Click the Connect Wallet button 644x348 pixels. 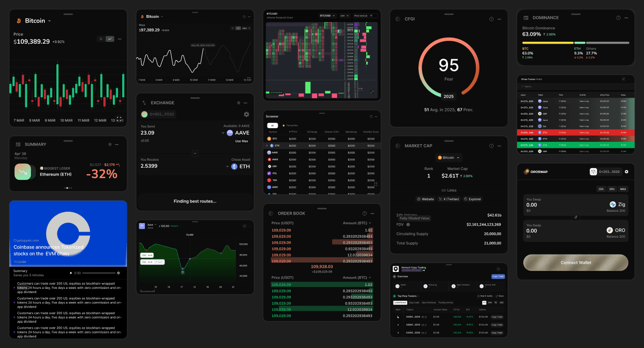575,263
